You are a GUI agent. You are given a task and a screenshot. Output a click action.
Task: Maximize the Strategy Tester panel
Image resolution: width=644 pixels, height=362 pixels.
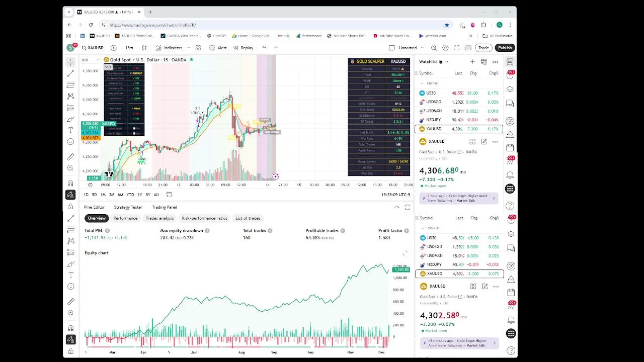point(407,207)
